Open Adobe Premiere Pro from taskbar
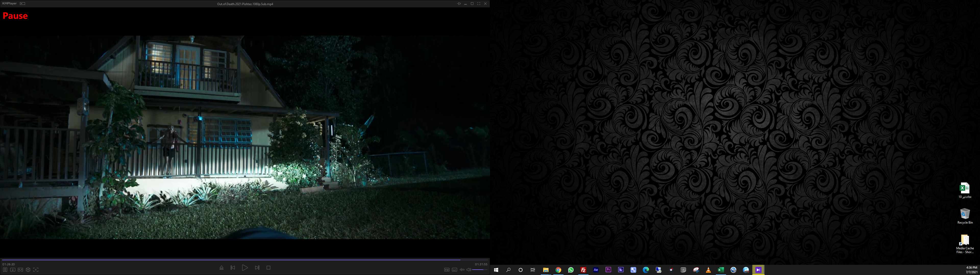This screenshot has height=275, width=980. pyautogui.click(x=608, y=270)
